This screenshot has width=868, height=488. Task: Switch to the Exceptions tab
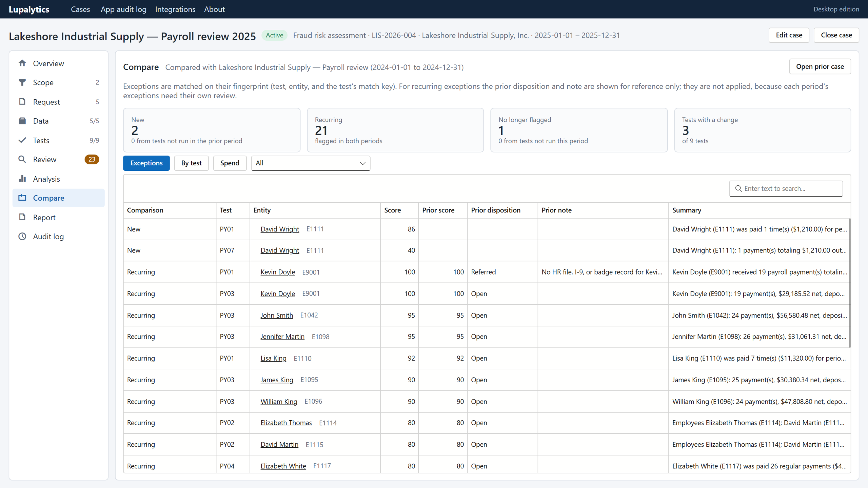(x=146, y=163)
